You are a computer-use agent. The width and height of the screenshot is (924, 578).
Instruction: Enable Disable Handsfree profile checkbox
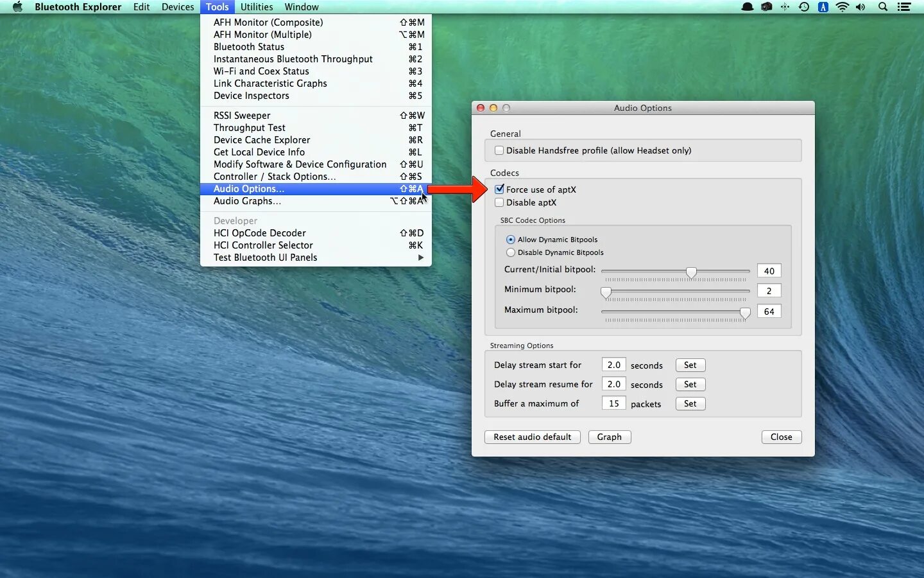pyautogui.click(x=499, y=150)
